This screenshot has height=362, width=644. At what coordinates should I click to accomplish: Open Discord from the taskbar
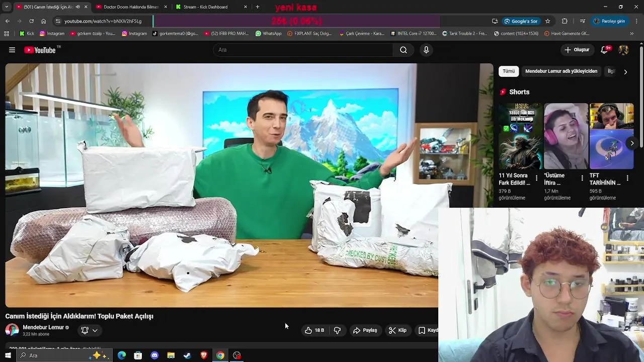click(154, 355)
